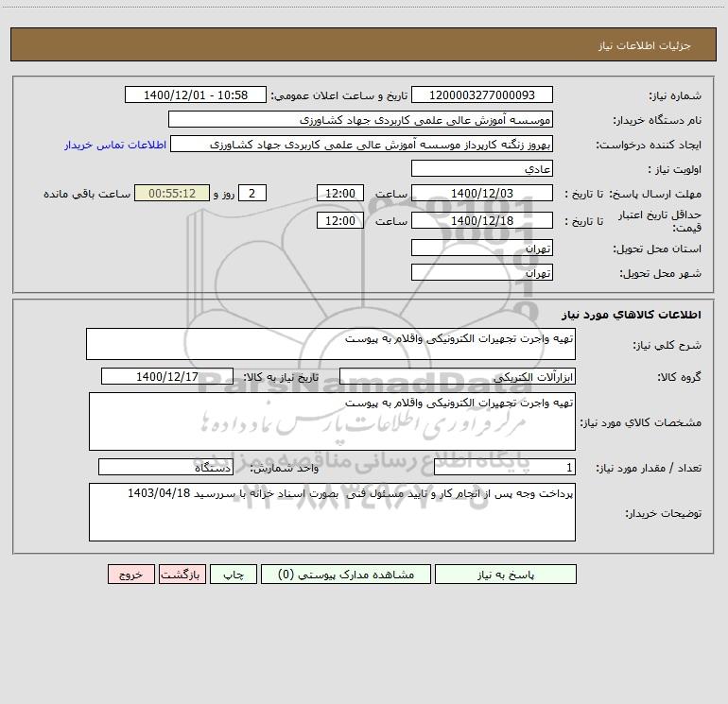Click the 'چاپ' print button
This screenshot has height=704, width=728.
(x=234, y=574)
